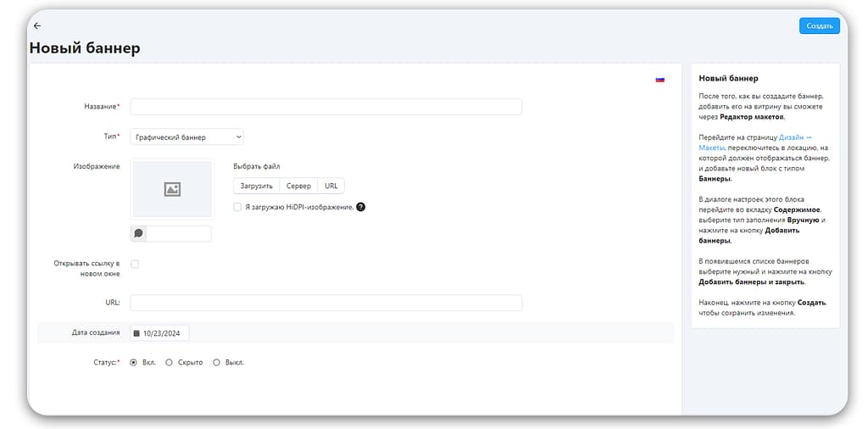The width and height of the screenshot is (868, 429).
Task: Enable the HiDPI image upload checkbox
Action: tap(237, 206)
